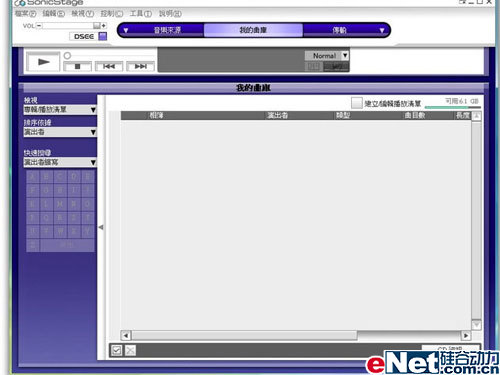
Task: Select the radio button above the stop control
Action: point(67,55)
